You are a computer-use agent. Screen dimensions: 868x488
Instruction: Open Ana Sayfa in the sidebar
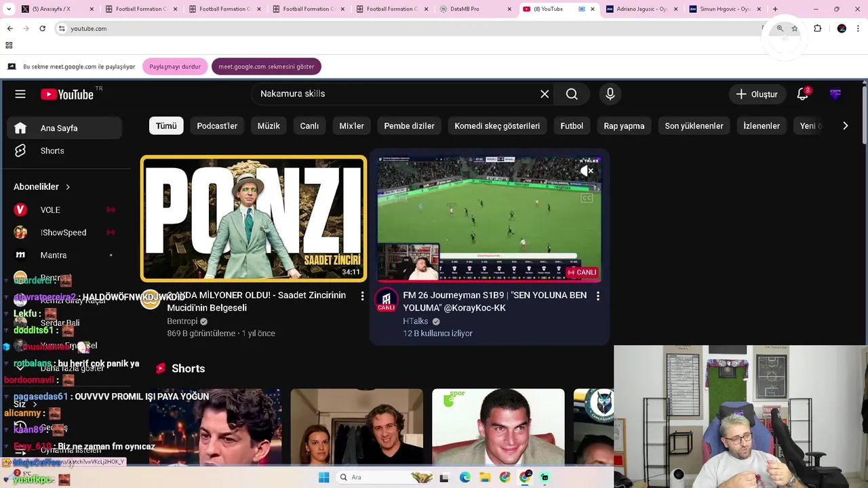pyautogui.click(x=65, y=128)
